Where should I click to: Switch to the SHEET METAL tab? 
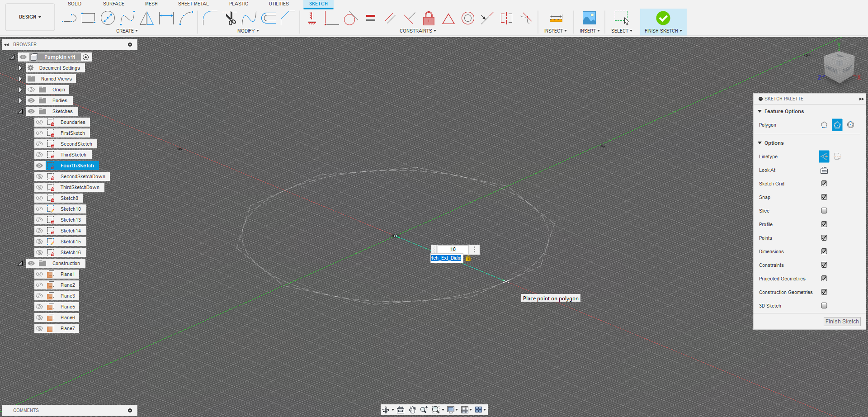tap(193, 4)
